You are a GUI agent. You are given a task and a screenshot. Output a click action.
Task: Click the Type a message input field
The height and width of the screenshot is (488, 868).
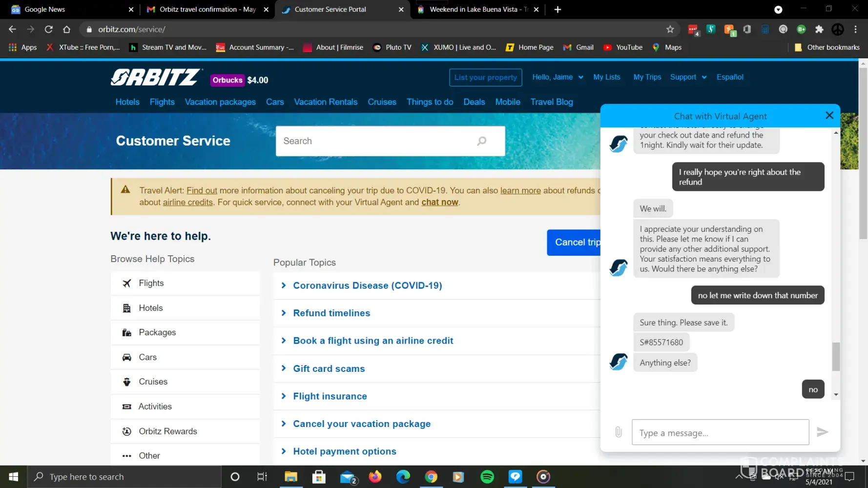pos(720,432)
